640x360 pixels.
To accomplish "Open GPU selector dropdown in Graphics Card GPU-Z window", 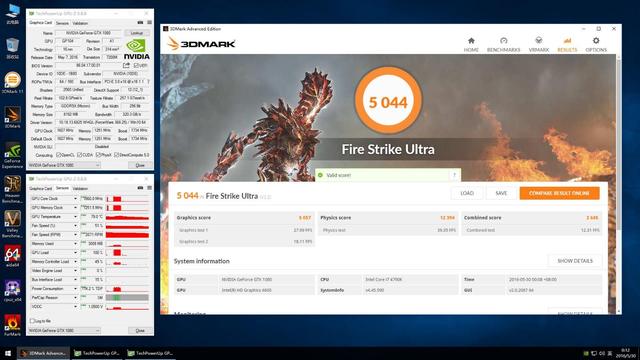I will [x=64, y=165].
